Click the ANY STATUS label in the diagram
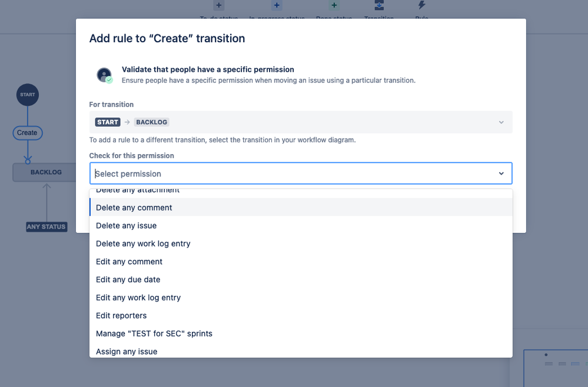 pyautogui.click(x=46, y=226)
